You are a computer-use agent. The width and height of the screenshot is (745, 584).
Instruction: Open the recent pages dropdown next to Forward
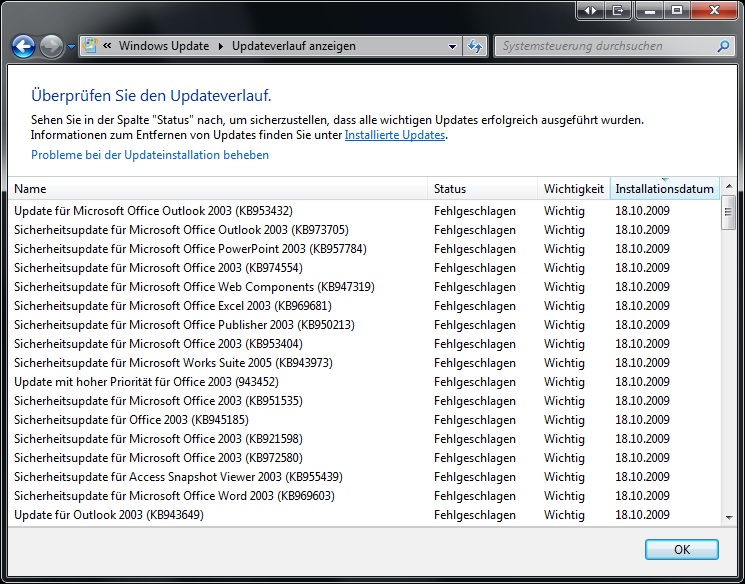[71, 47]
